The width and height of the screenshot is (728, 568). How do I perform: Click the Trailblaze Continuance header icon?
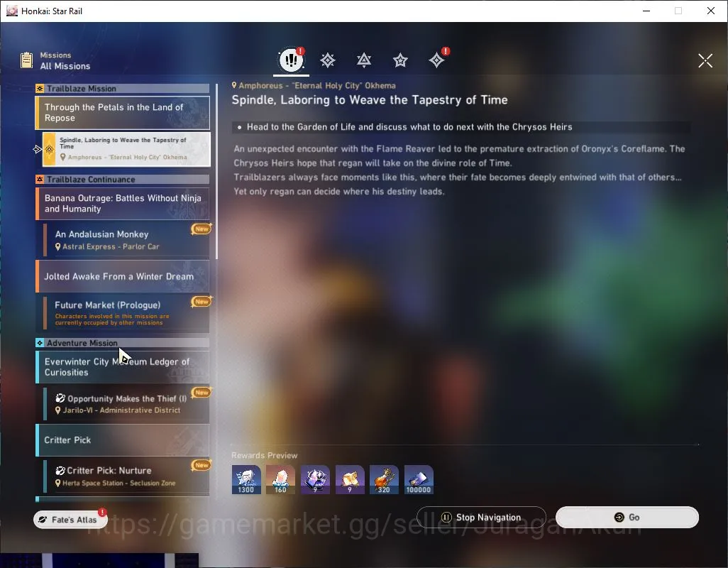click(x=40, y=179)
